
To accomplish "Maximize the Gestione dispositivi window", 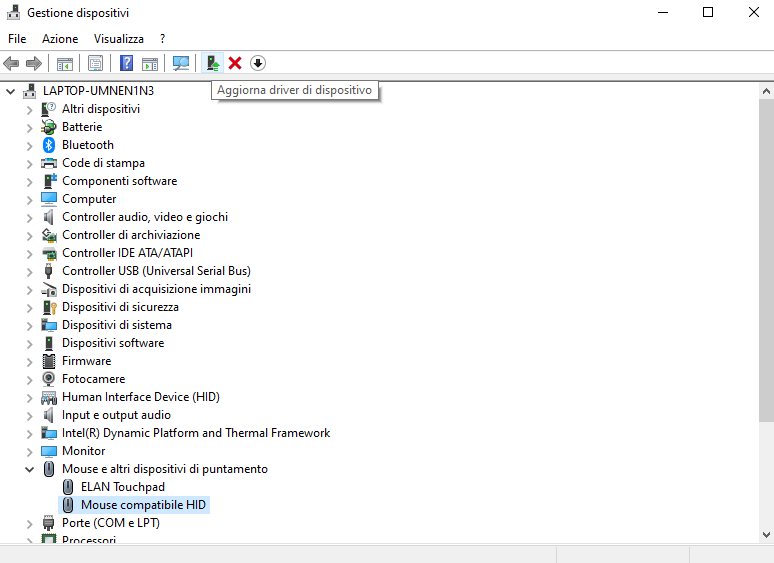I will pyautogui.click(x=708, y=12).
